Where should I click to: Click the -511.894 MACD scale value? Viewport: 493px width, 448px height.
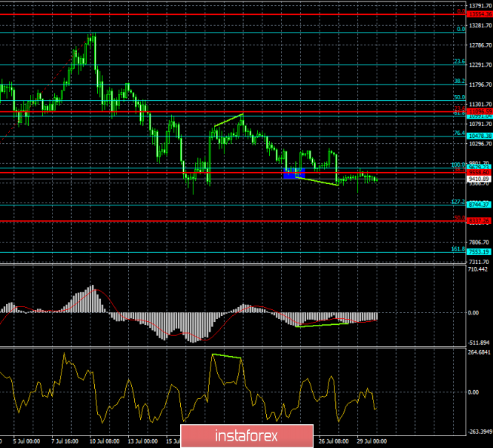pos(477,343)
